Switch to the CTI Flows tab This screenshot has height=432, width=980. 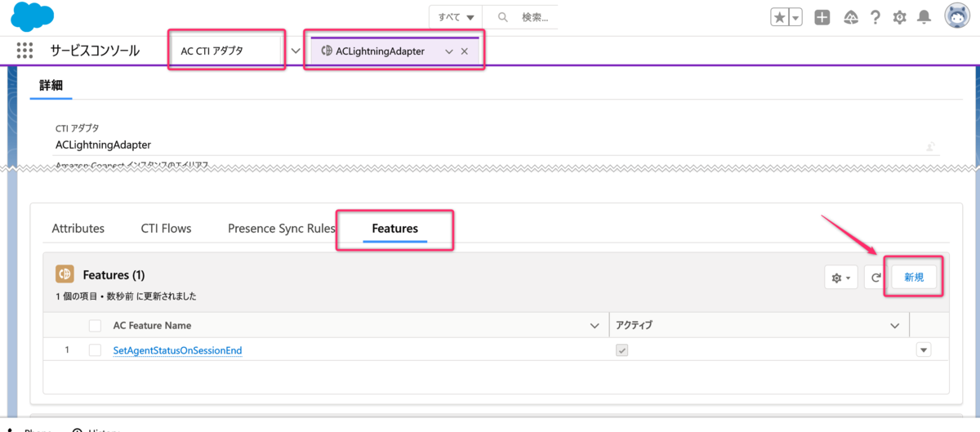166,228
